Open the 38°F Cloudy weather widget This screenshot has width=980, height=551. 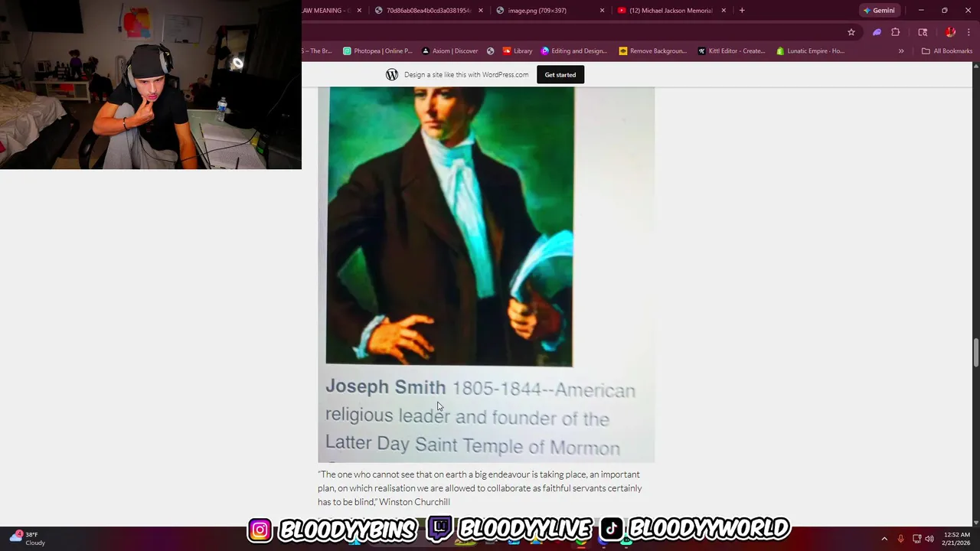coord(28,538)
